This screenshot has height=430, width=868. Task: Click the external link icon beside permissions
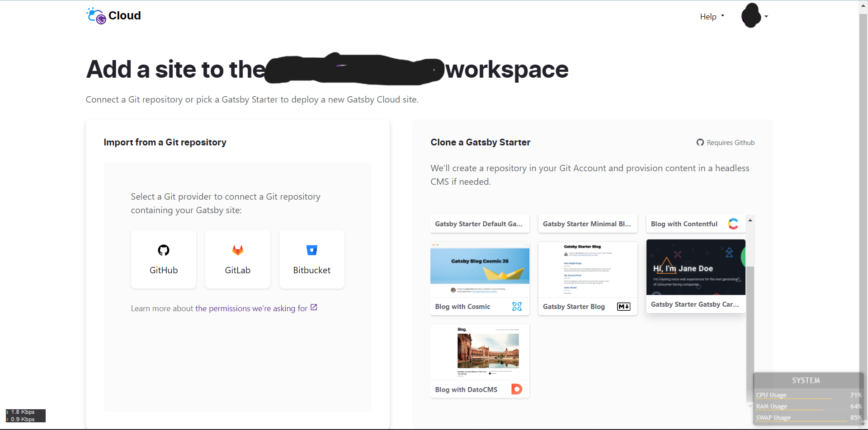pyautogui.click(x=314, y=308)
